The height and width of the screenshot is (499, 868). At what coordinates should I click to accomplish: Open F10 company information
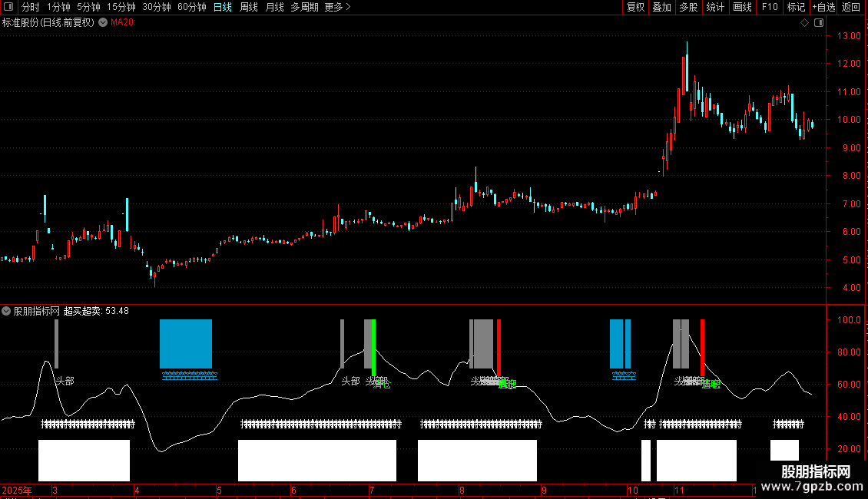[770, 7]
